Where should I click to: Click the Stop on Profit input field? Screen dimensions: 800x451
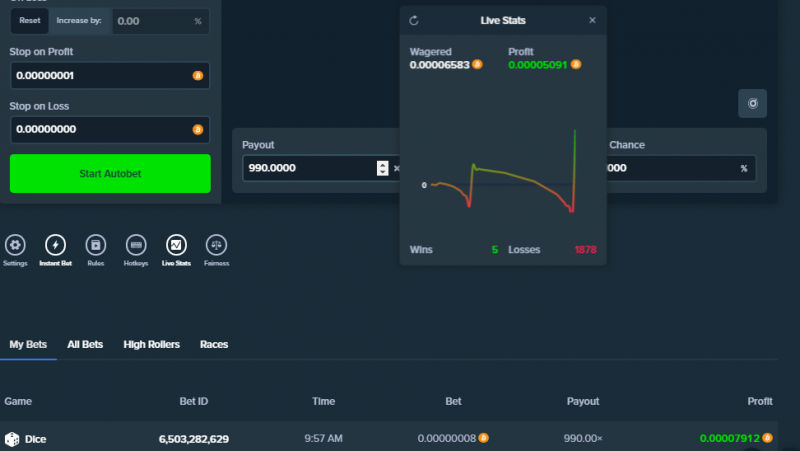(110, 76)
